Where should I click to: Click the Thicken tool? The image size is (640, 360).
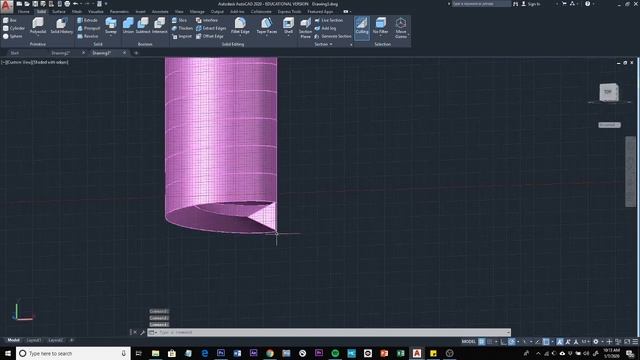coord(182,28)
